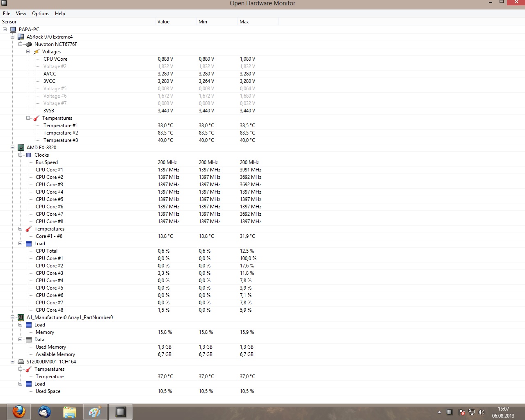Screen dimensions: 525x420
Task: Click the A1_Manufacturer0 memory module icon
Action: pos(21,317)
